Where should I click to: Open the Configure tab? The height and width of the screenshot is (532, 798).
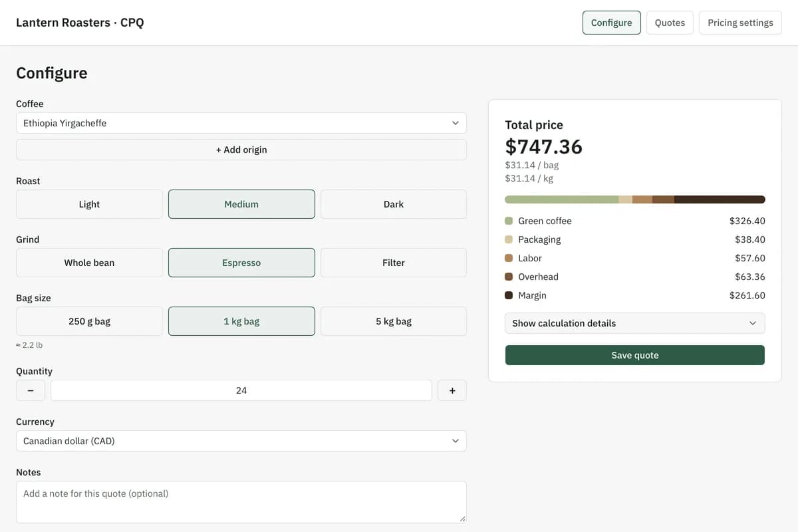[611, 23]
